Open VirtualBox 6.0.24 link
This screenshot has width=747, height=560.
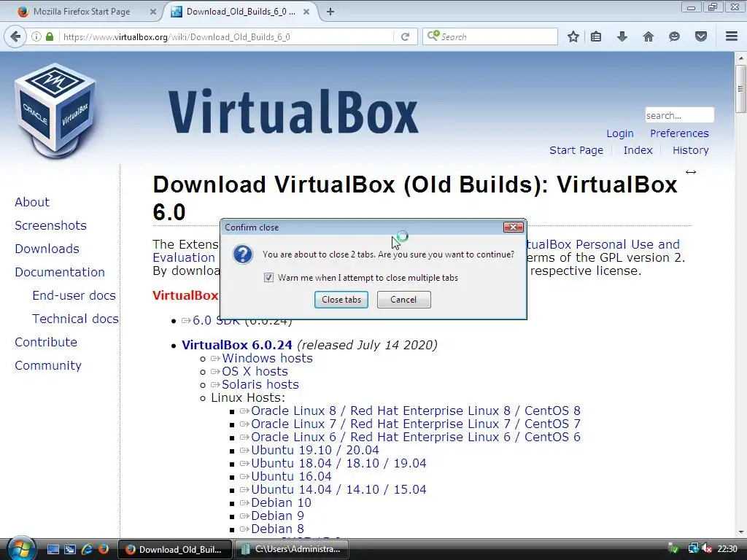click(x=237, y=345)
